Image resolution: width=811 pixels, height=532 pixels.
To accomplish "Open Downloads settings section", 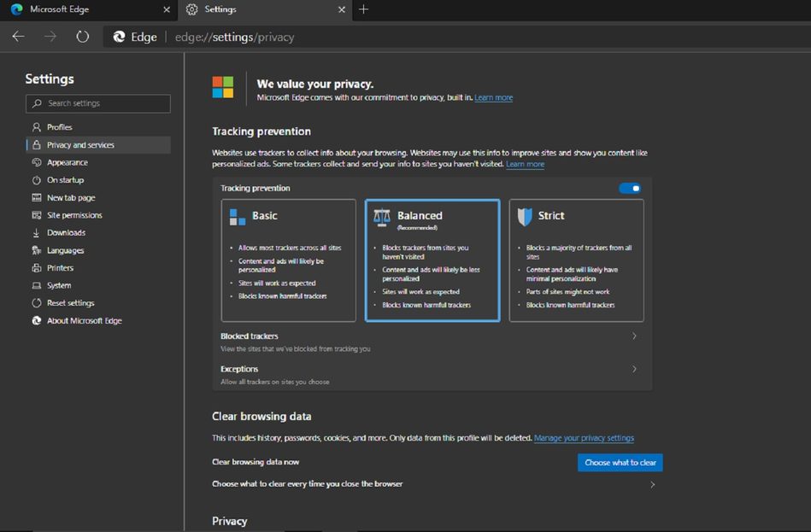I will click(97, 232).
